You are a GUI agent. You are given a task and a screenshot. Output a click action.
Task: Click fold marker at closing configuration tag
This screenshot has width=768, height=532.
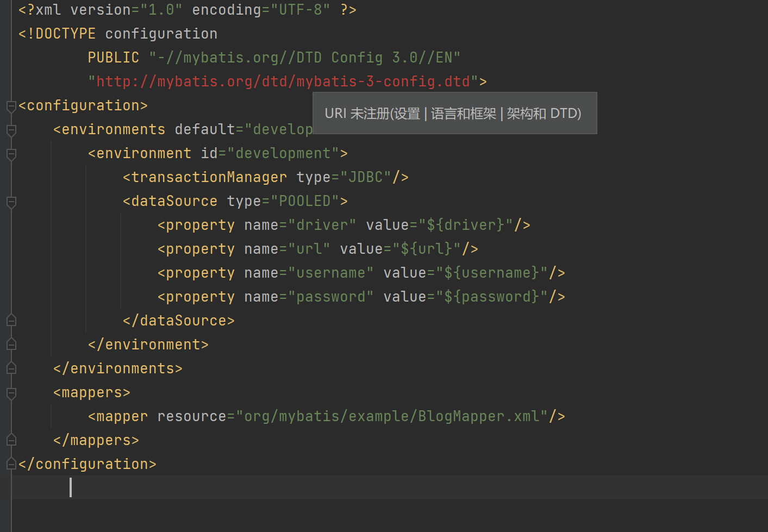click(x=11, y=464)
